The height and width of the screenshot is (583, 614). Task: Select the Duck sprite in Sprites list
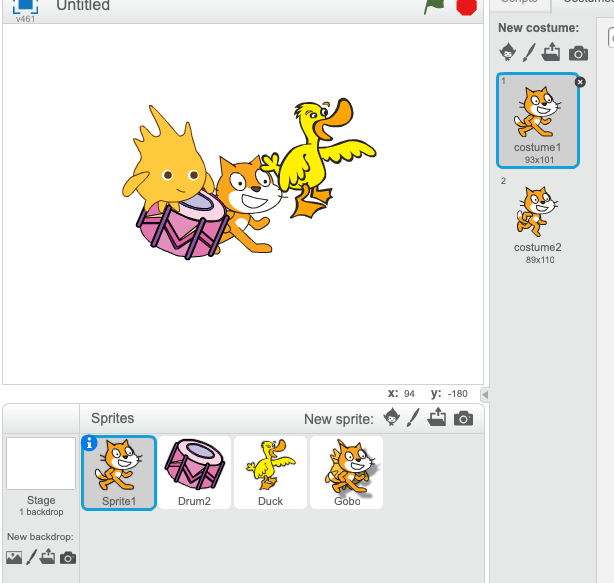click(x=270, y=471)
